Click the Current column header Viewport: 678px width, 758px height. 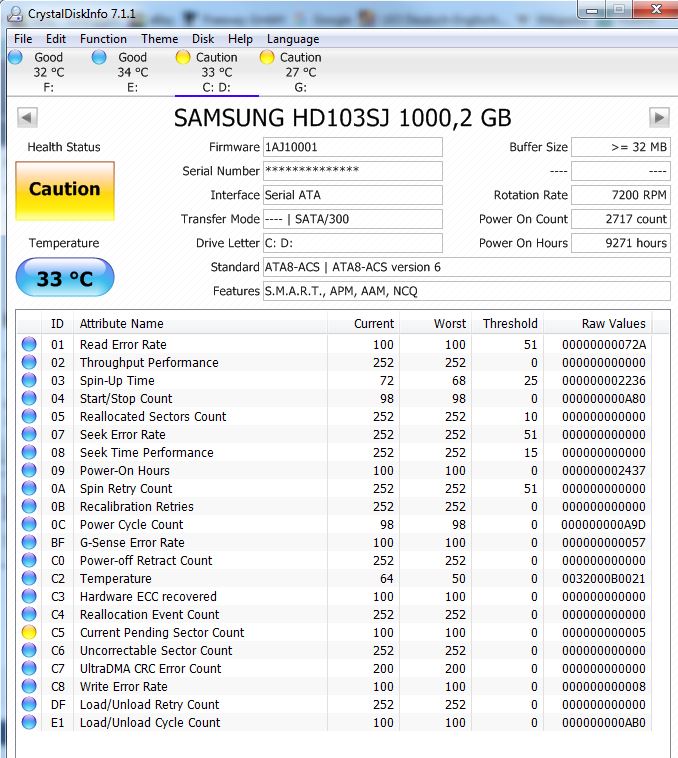(x=363, y=323)
